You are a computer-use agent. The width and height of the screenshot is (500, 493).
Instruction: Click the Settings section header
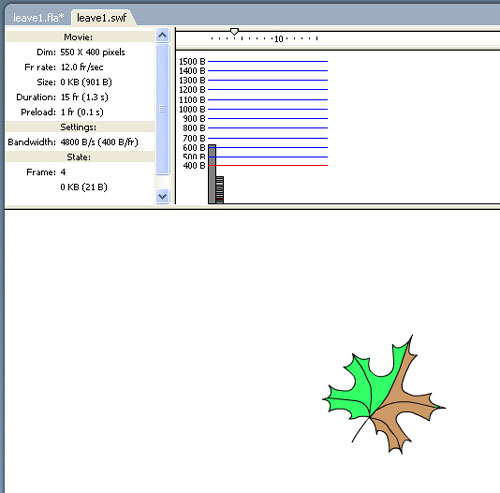pos(80,127)
